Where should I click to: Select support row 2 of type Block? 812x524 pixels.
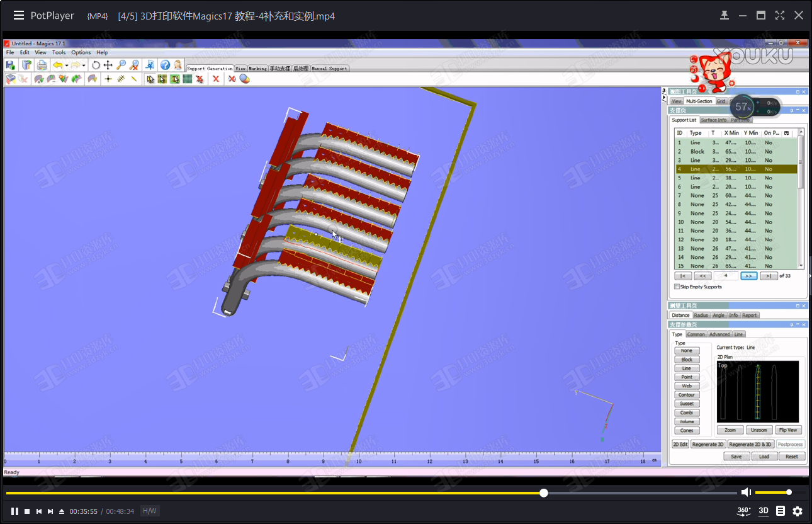pos(736,152)
